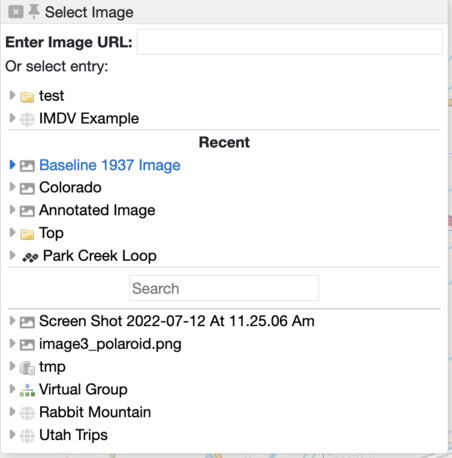Expand the test folder arrow
Viewport: 452px width, 458px height.
12,95
